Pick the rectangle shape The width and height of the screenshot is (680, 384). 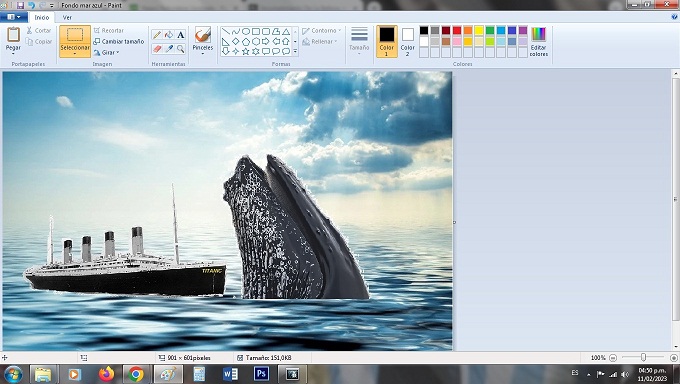(x=255, y=32)
